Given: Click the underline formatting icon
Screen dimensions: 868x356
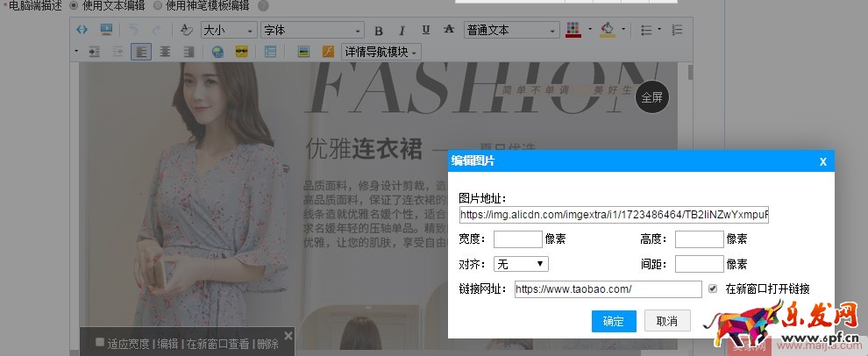Looking at the screenshot, I should [424, 31].
